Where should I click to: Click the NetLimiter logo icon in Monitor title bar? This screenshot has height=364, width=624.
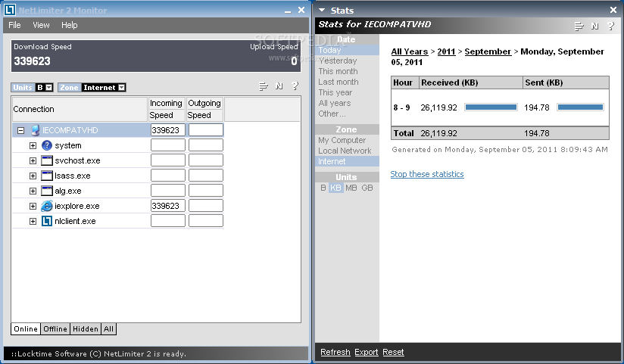10,10
